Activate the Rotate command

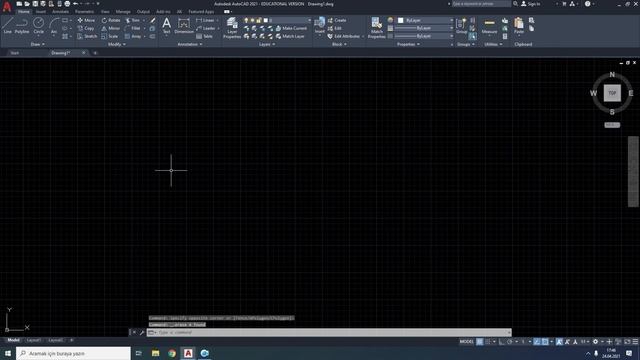pyautogui.click(x=111, y=20)
